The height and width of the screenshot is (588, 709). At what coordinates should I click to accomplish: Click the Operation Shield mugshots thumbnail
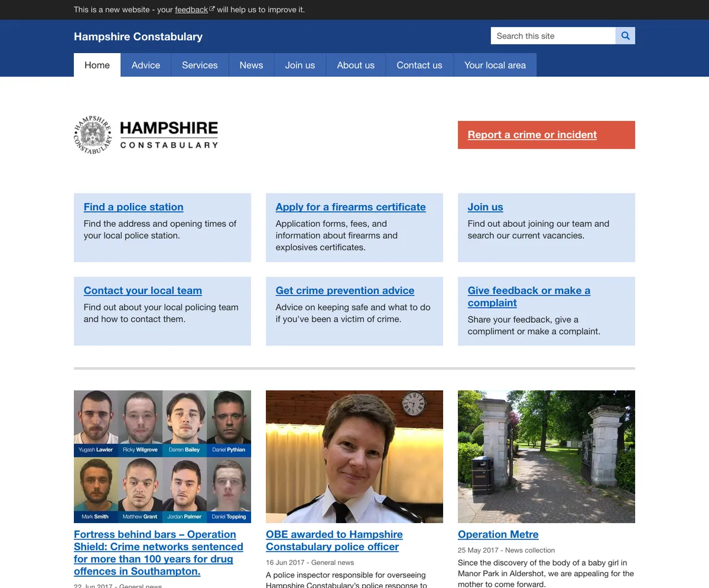(162, 456)
